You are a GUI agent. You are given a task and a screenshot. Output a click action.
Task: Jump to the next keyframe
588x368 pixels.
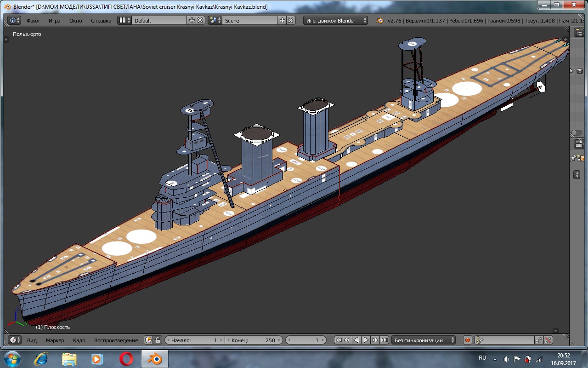coord(375,340)
